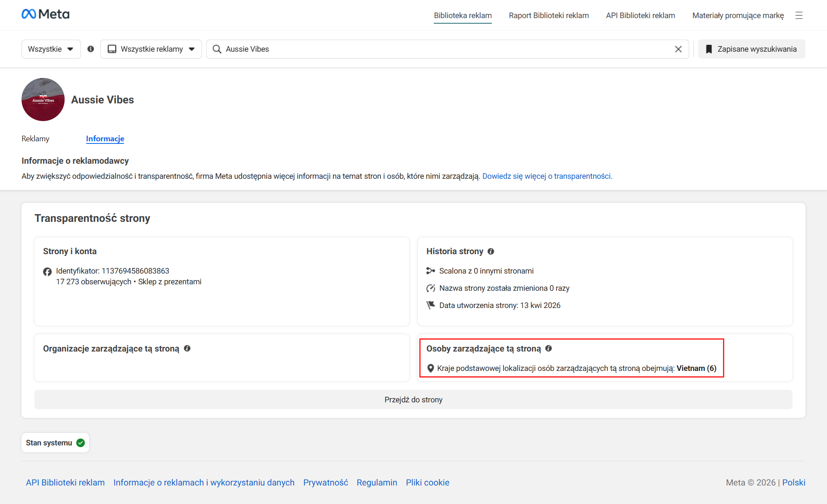
Task: Switch to the Reklamy tab
Action: [x=35, y=139]
